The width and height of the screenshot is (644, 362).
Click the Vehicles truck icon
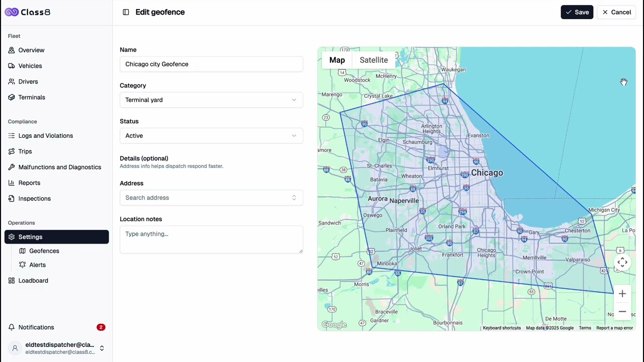[x=12, y=66]
